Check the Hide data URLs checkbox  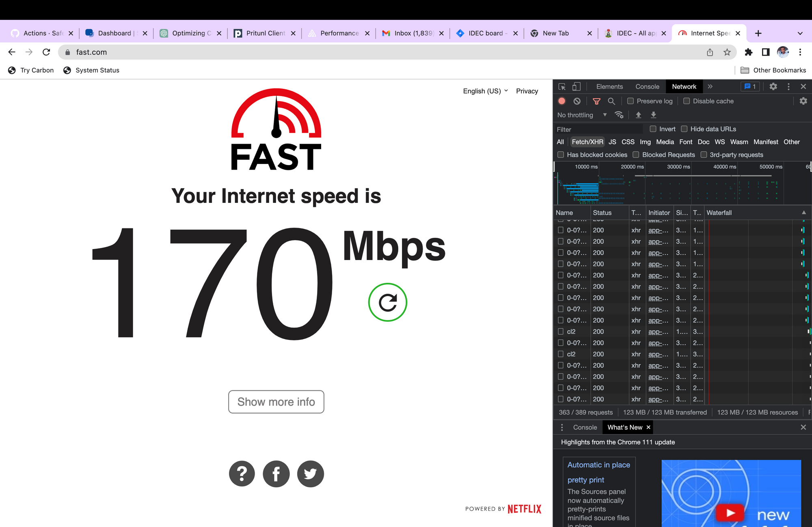[684, 129]
